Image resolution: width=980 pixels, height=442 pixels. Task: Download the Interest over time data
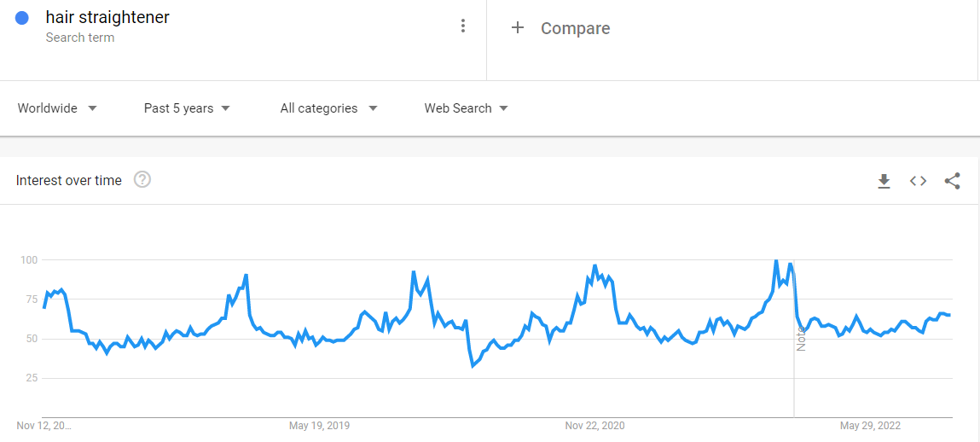(884, 181)
